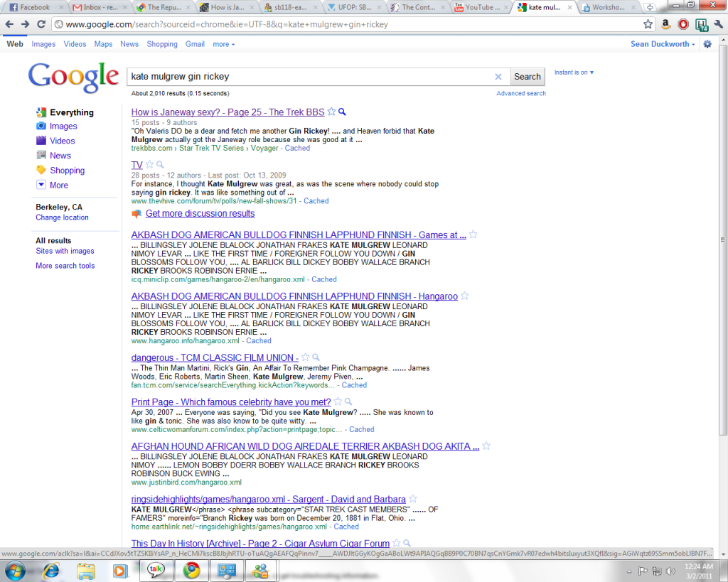Preview the 'How is Janeway sexy?' result with magnifier
The height and width of the screenshot is (582, 728).
tap(342, 112)
